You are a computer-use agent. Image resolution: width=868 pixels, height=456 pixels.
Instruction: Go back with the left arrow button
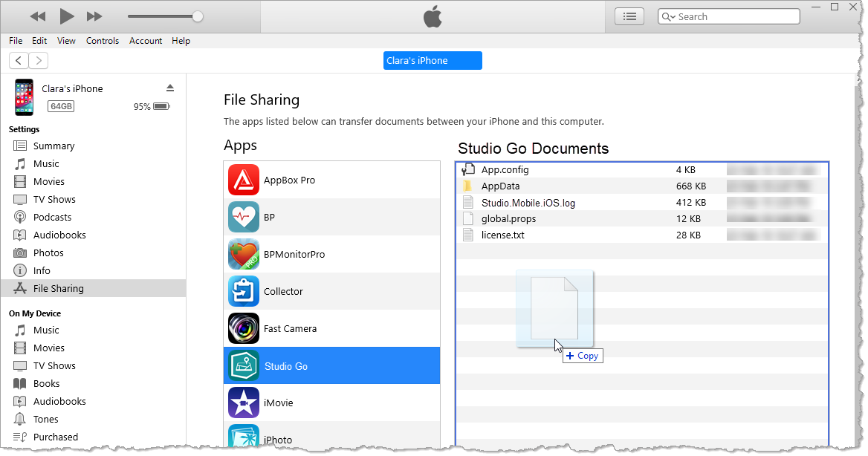19,60
